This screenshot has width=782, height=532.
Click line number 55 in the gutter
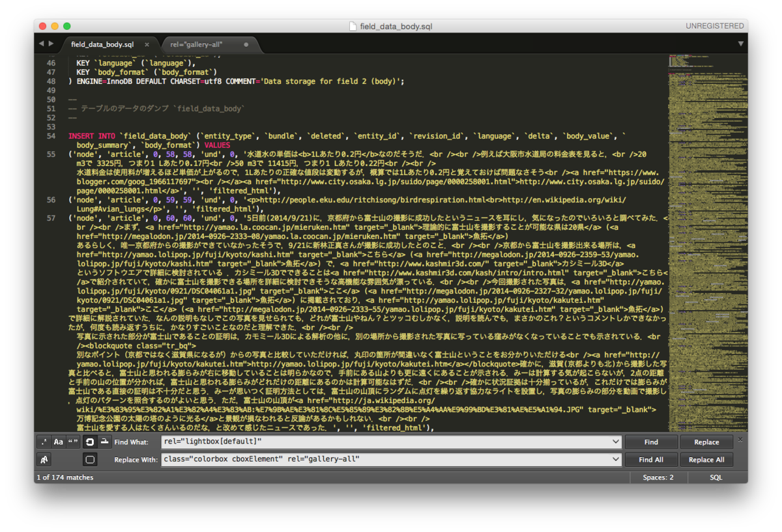click(x=51, y=154)
